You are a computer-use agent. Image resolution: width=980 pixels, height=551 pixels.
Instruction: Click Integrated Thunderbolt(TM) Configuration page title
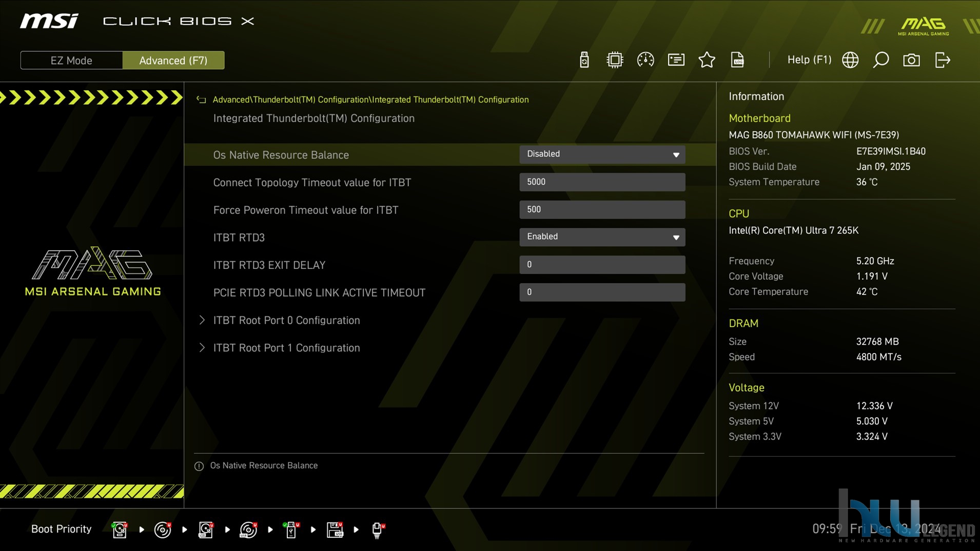(313, 119)
